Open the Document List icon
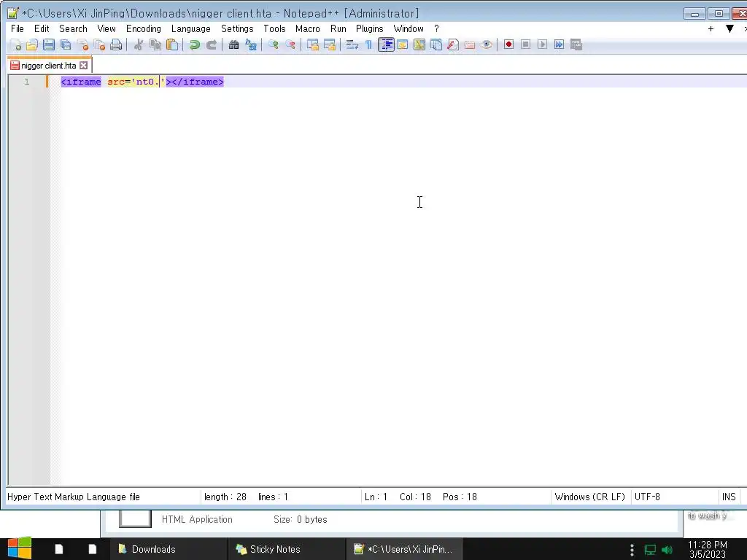The image size is (747, 560). [436, 44]
